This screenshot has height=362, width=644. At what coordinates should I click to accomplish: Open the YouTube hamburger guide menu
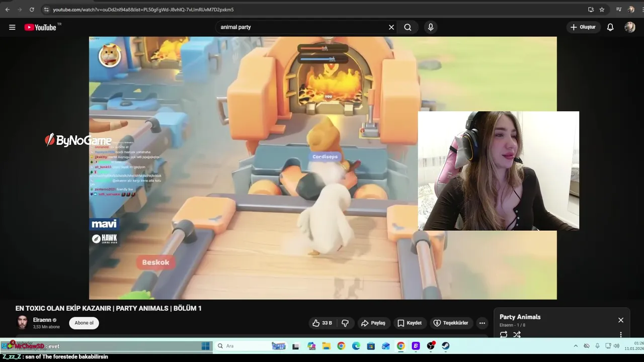click(x=12, y=27)
